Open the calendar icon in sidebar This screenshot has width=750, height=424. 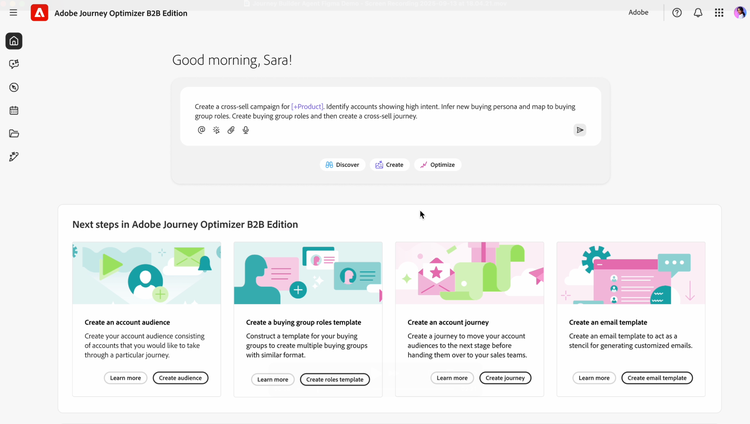(x=14, y=111)
